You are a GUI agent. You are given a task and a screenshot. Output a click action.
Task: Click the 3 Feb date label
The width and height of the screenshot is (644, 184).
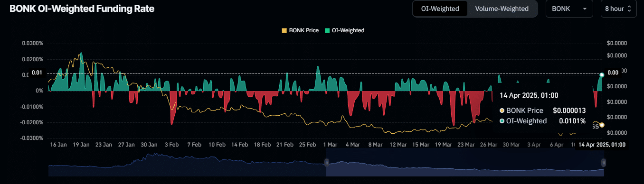coord(172,145)
